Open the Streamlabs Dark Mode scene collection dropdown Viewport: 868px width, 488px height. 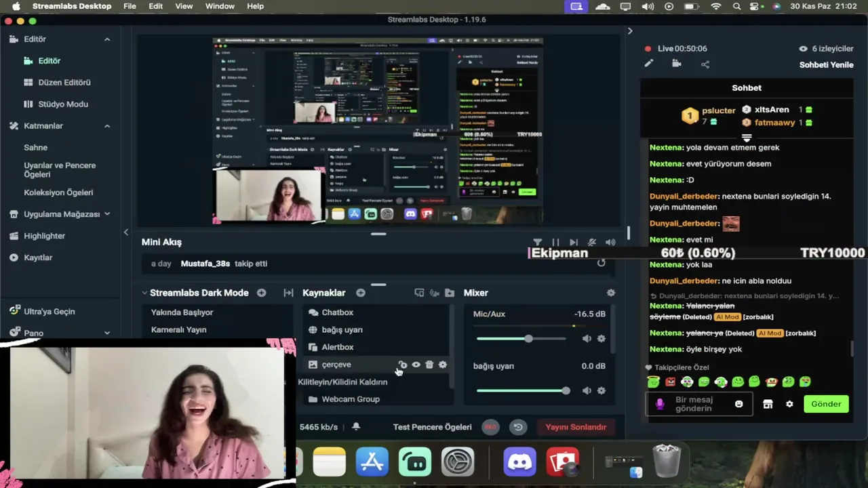[x=144, y=293]
